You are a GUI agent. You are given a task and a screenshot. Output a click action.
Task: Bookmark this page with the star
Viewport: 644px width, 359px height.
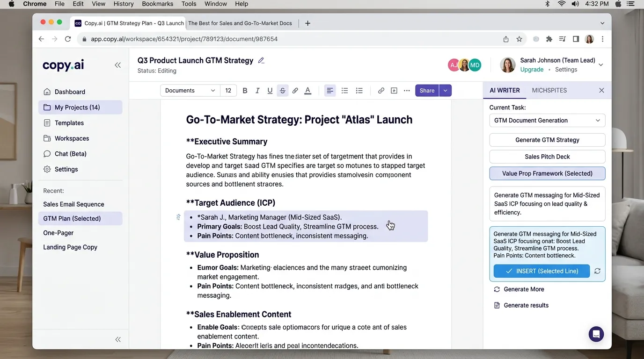(519, 39)
